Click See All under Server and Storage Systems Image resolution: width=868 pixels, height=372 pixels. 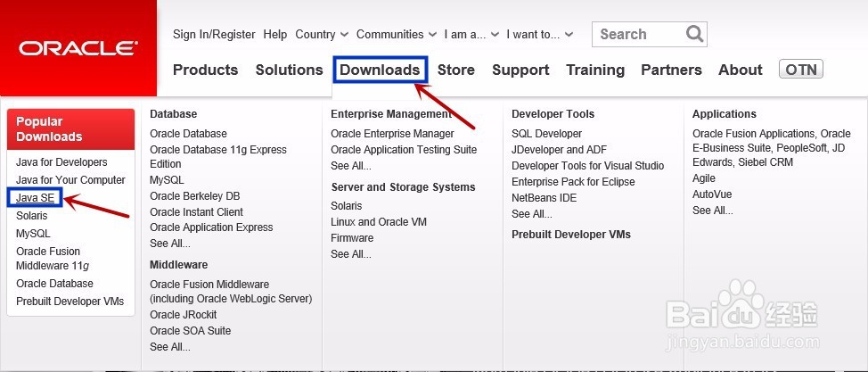[x=351, y=254]
